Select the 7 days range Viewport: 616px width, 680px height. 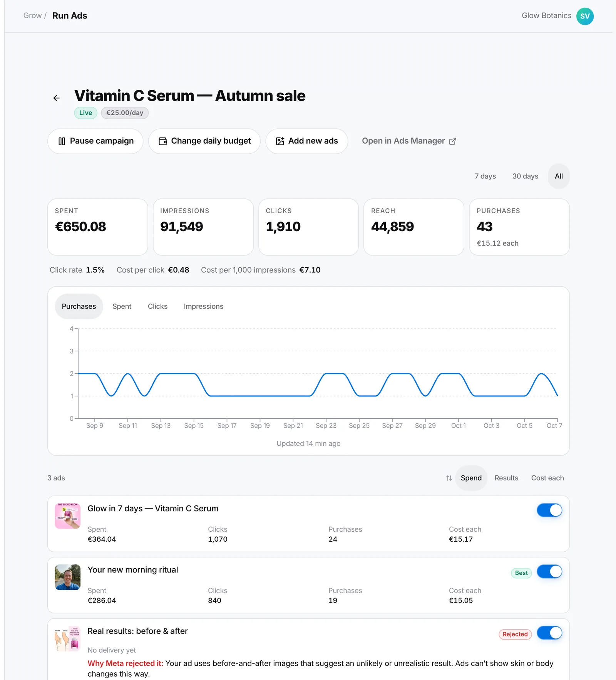485,176
